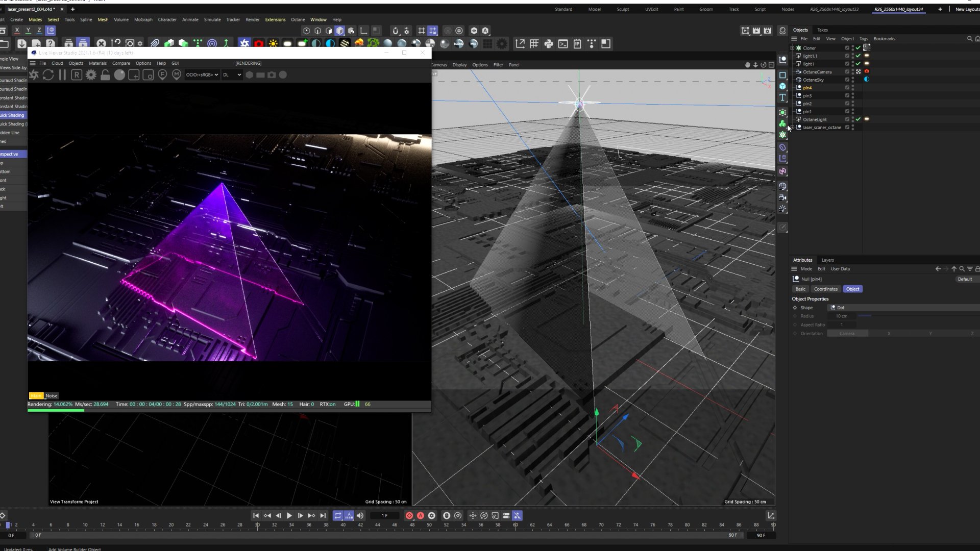Open the Materials menu in Live Viewer

97,63
